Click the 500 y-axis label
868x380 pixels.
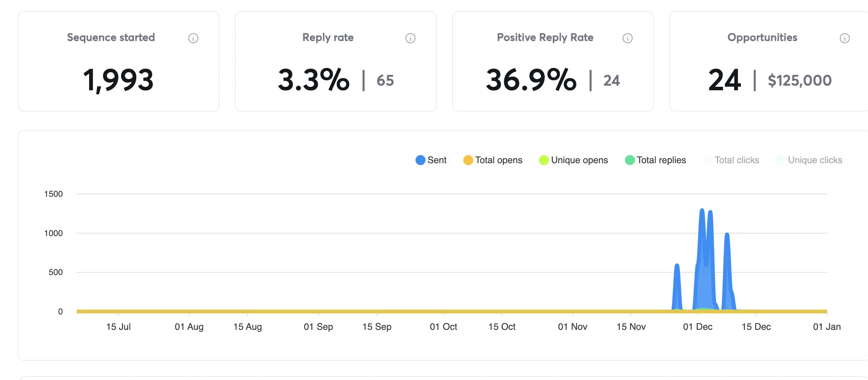56,272
